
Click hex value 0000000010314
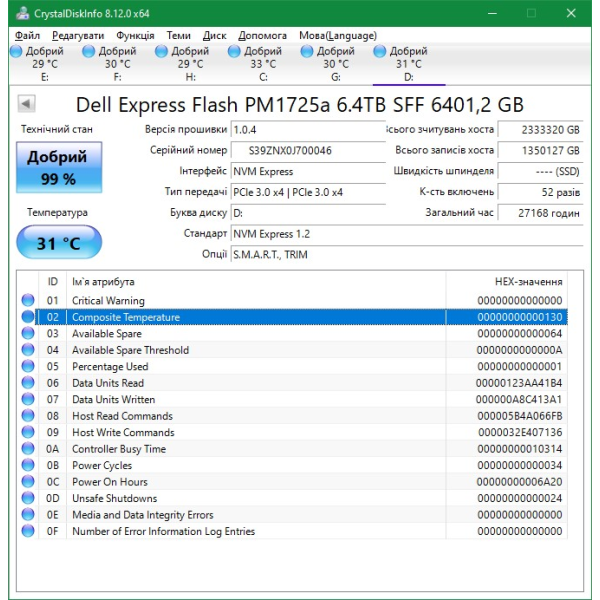(x=520, y=449)
